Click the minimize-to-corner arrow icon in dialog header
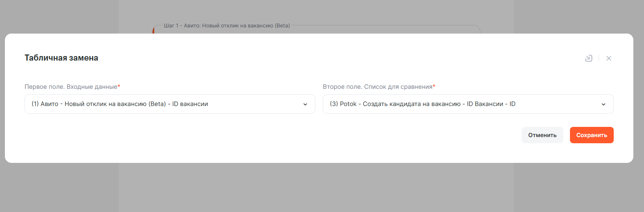The height and width of the screenshot is (212, 644). click(588, 58)
